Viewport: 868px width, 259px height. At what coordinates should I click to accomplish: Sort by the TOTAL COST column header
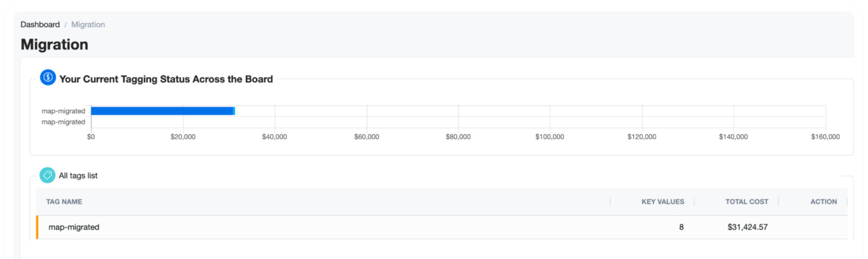747,202
